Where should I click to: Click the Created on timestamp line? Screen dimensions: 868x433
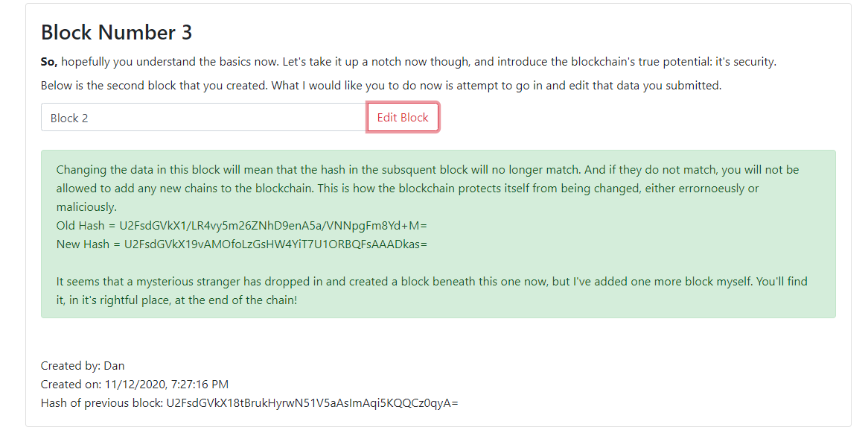click(x=135, y=385)
